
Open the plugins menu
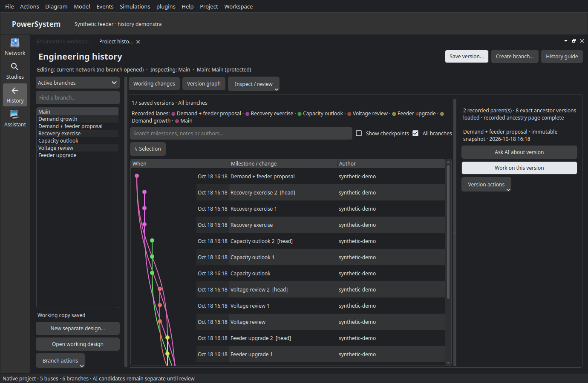click(x=166, y=6)
